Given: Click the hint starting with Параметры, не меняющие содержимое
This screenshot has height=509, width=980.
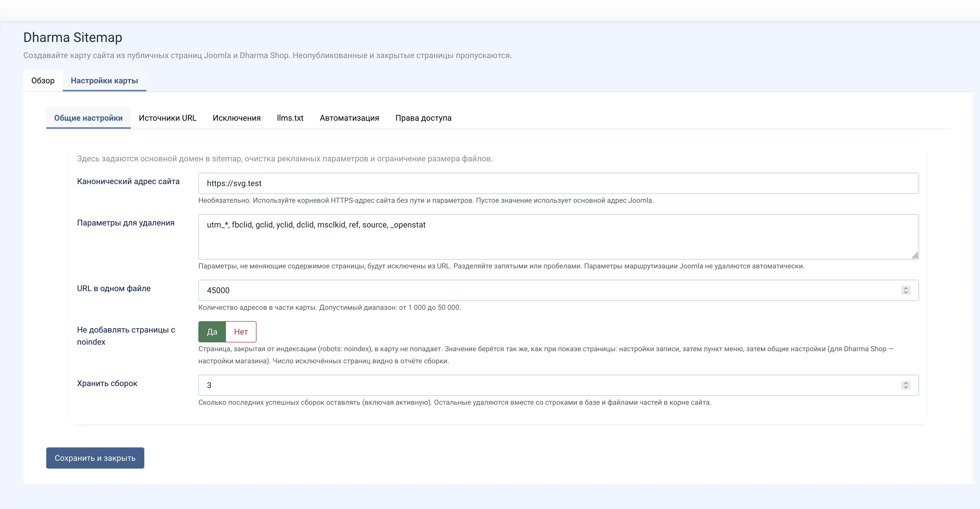Looking at the screenshot, I should click(x=501, y=266).
